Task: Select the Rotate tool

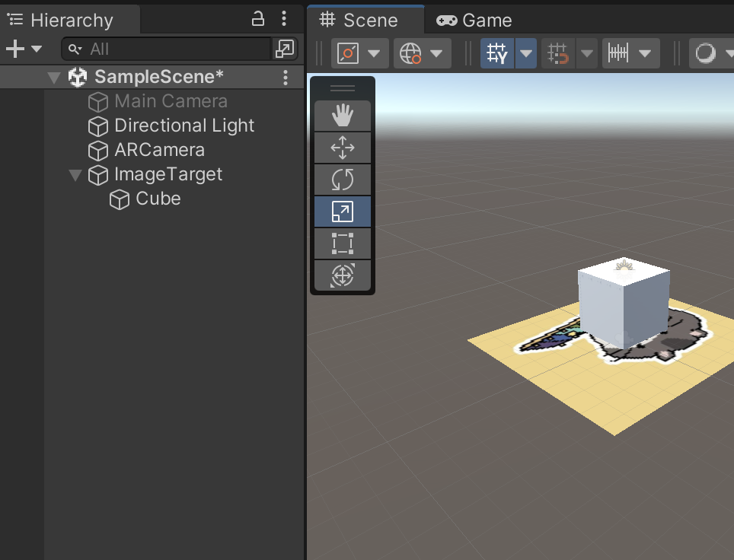Action: pos(342,180)
